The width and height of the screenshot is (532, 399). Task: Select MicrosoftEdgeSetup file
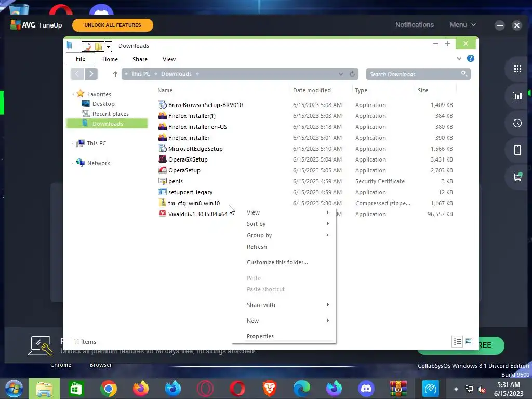tap(195, 149)
